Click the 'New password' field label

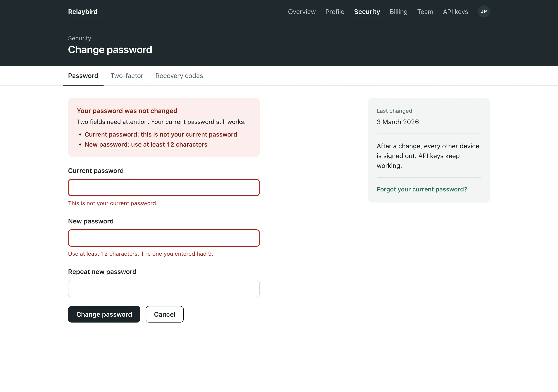coord(91,221)
